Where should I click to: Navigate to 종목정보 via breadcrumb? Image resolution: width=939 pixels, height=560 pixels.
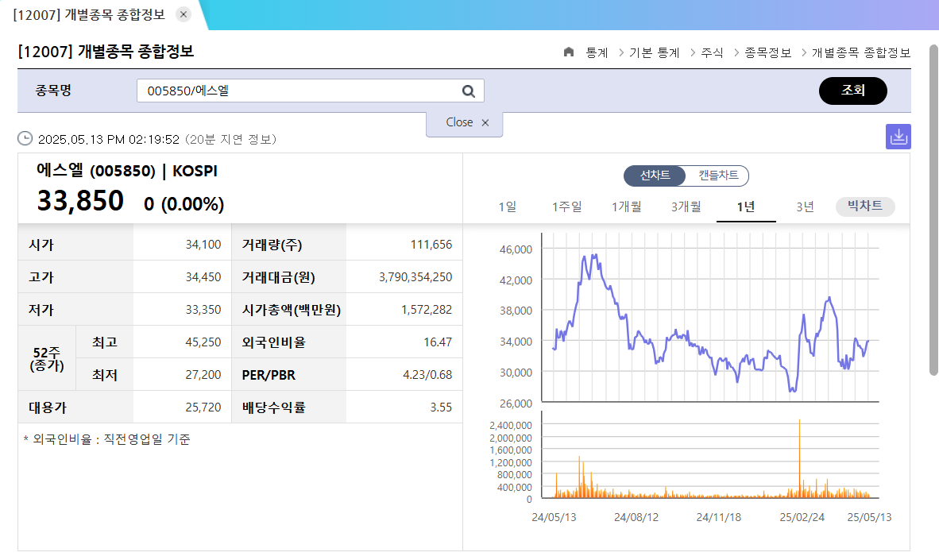[x=769, y=52]
